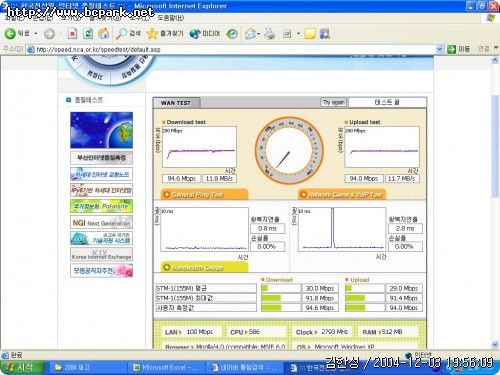Click the vertical scrollbar thumb of page
The width and height of the screenshot is (500, 375).
[x=495, y=146]
